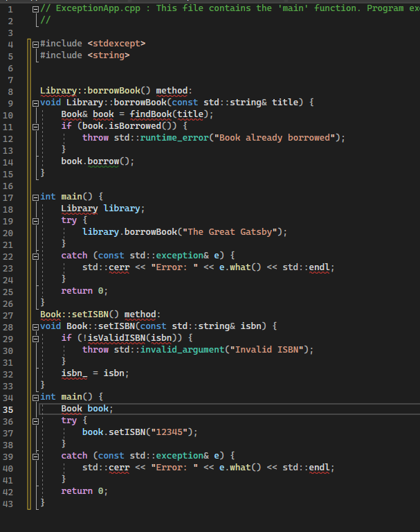Click 'isbn_ = isbn;' on line 32
Viewport: 420px width, 532px height.
(95, 373)
